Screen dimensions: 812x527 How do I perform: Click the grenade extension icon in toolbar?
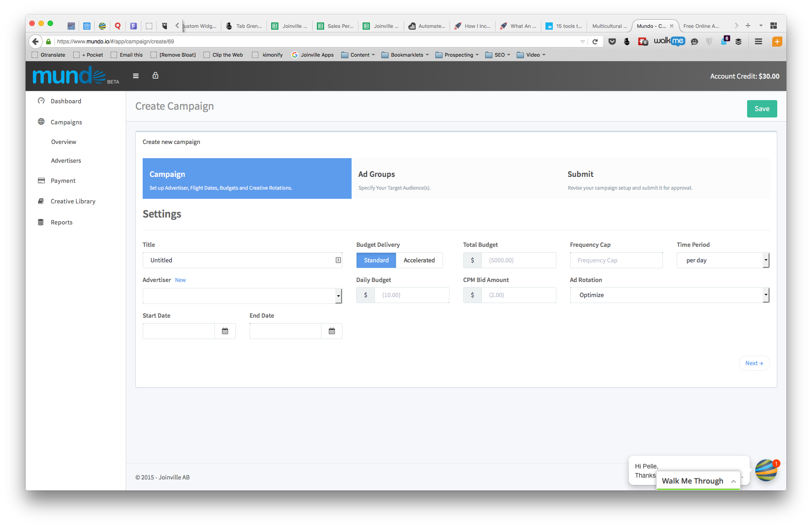point(627,42)
